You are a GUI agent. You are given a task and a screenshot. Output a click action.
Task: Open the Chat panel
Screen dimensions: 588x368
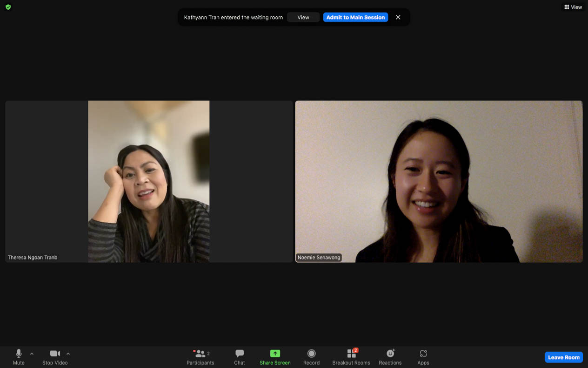pos(240,357)
